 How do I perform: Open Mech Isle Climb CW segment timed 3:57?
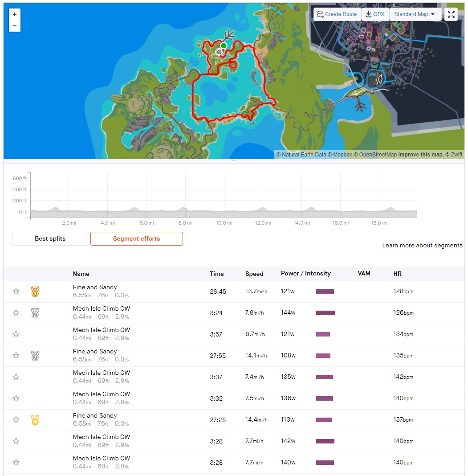click(x=102, y=330)
